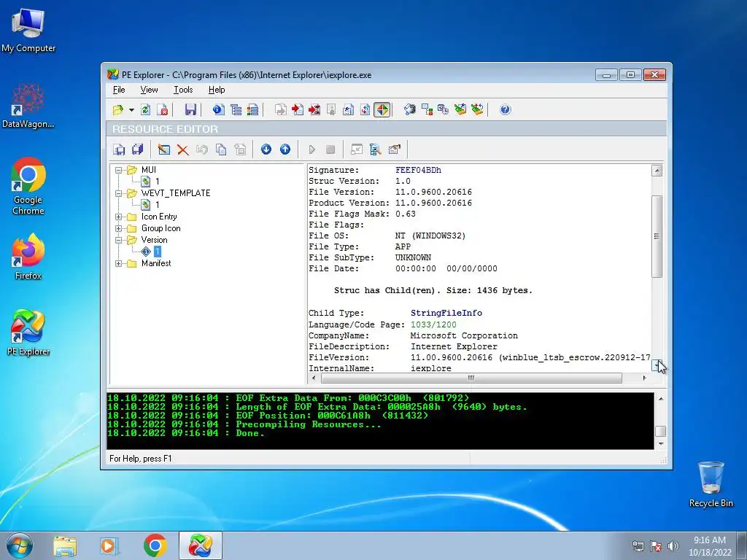Click the Edit Resource pencil icon

164,149
